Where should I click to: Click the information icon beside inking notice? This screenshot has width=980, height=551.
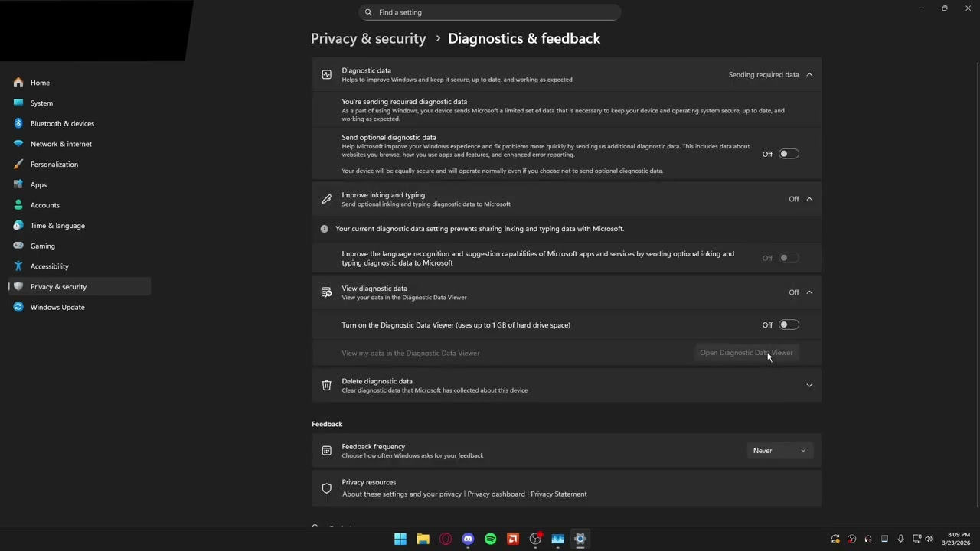(x=325, y=229)
